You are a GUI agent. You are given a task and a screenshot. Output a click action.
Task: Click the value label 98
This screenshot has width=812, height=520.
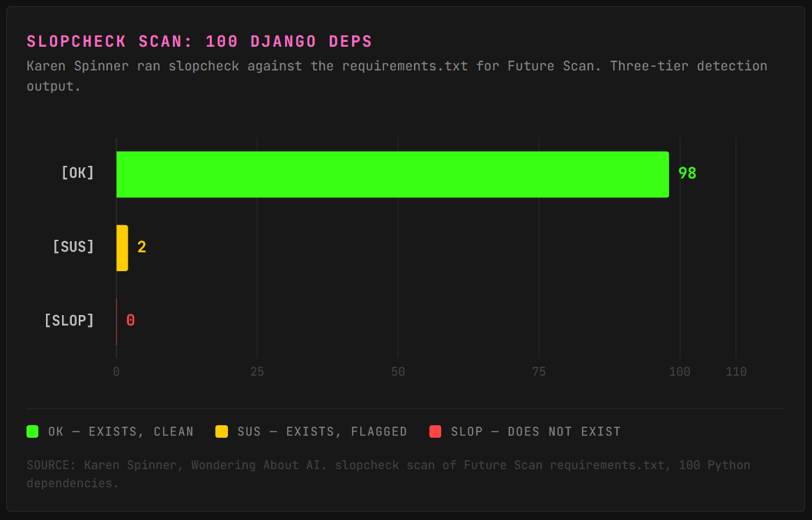[x=687, y=173]
